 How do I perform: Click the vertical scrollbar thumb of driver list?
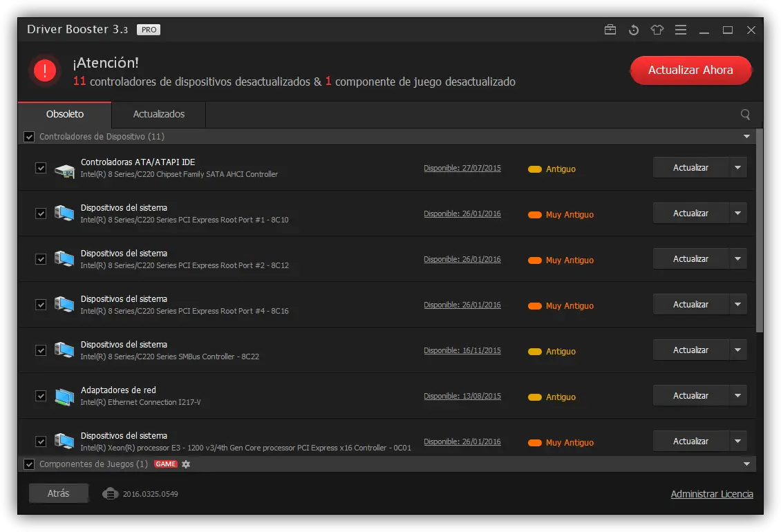(760, 231)
